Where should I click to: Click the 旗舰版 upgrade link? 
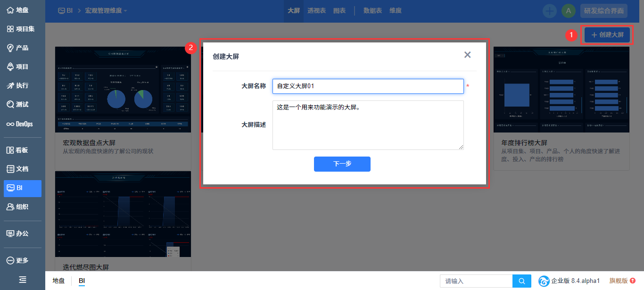pos(622,281)
